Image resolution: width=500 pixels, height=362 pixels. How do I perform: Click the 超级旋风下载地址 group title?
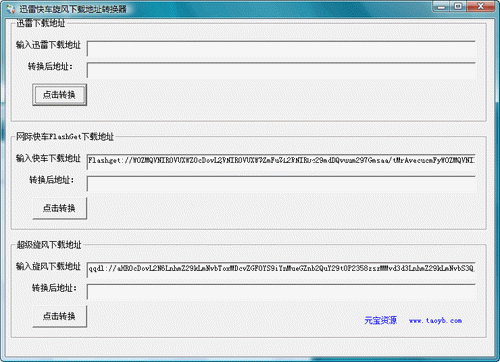coord(49,245)
